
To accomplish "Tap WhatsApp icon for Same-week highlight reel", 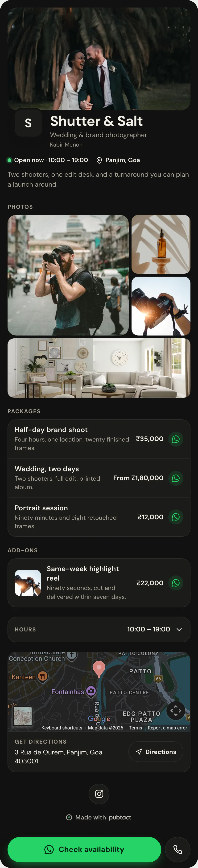I will tap(176, 583).
